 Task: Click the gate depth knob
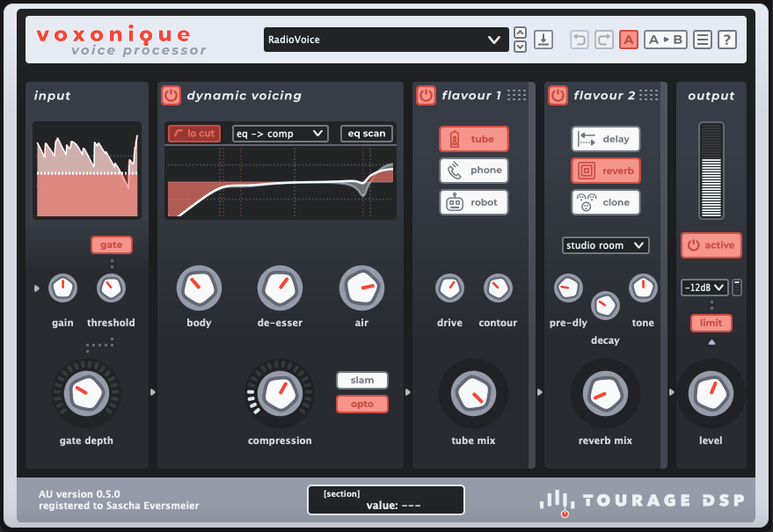point(86,393)
